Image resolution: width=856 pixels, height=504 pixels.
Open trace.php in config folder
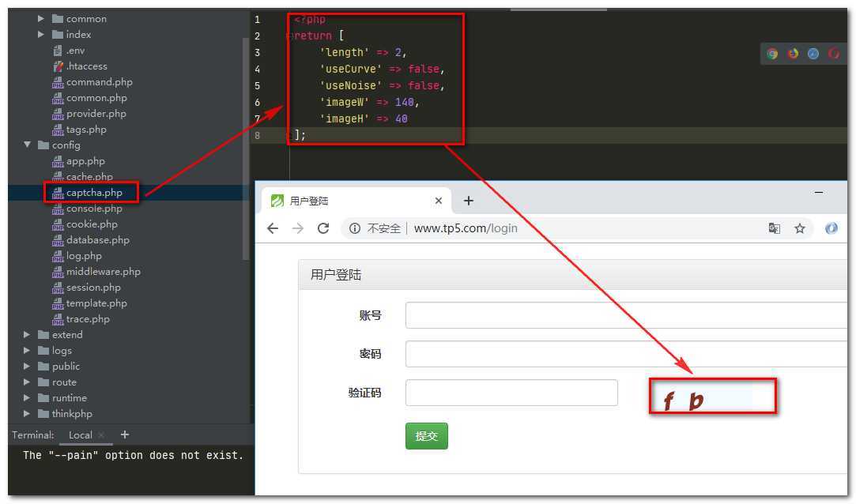click(88, 320)
